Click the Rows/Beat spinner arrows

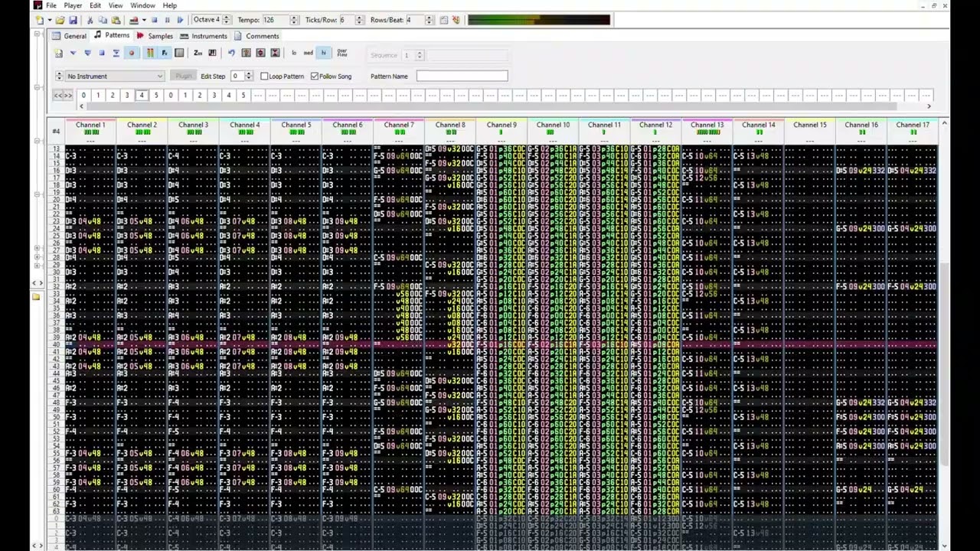[430, 20]
